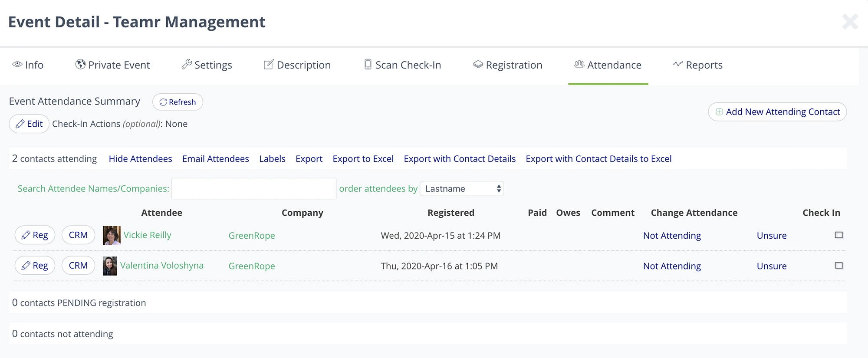Focus the attendee name search field

click(254, 189)
